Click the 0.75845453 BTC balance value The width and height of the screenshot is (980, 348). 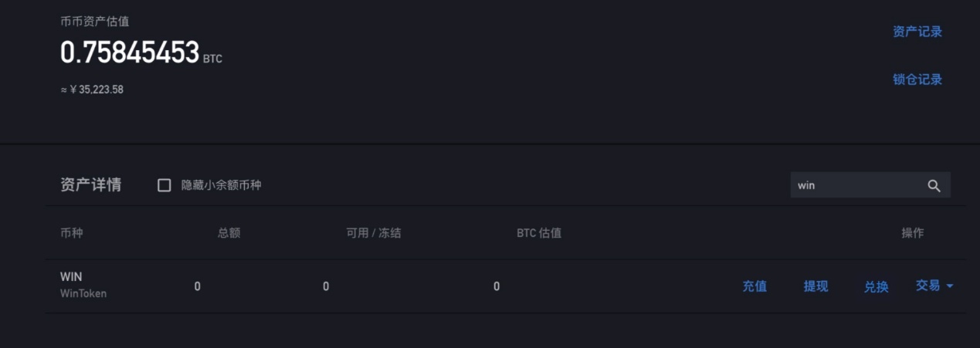point(130,52)
